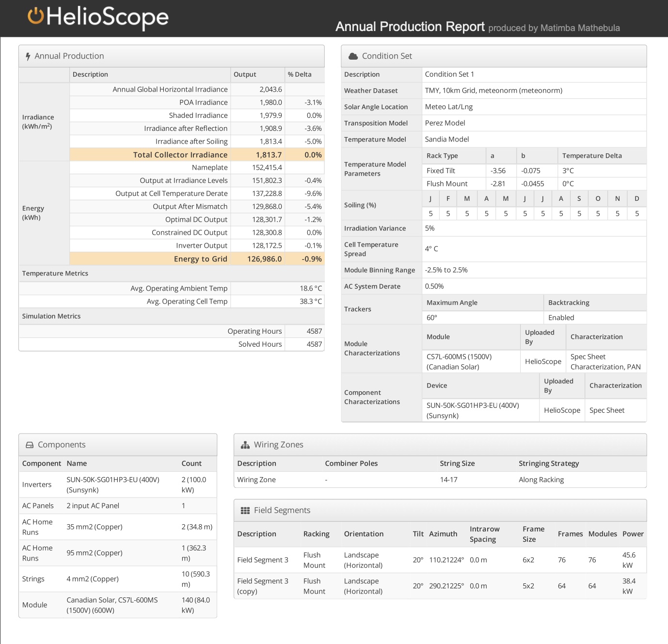668x644 pixels.
Task: Click the Irradiation Variance 5% value
Action: pyautogui.click(x=429, y=228)
